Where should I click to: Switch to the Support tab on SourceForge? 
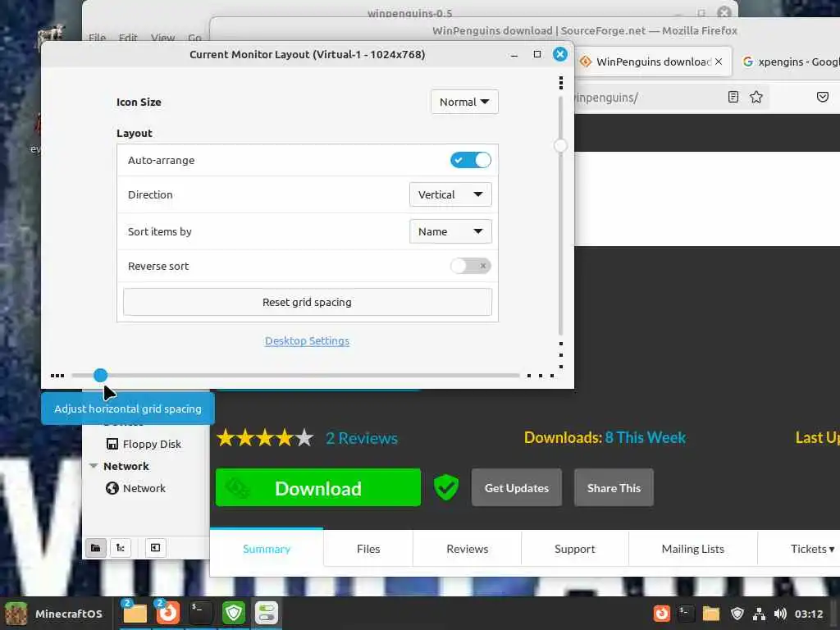click(574, 549)
